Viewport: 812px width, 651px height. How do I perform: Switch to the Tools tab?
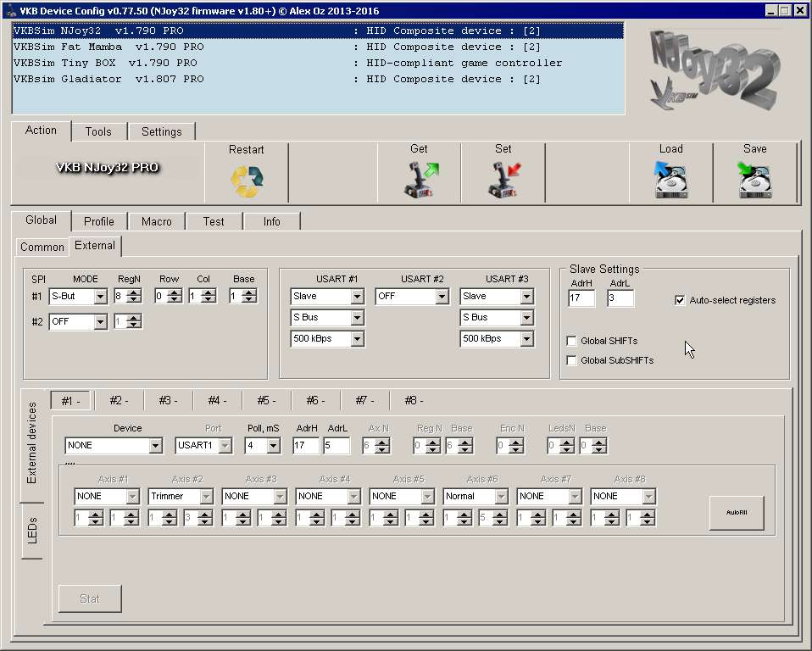coord(98,131)
